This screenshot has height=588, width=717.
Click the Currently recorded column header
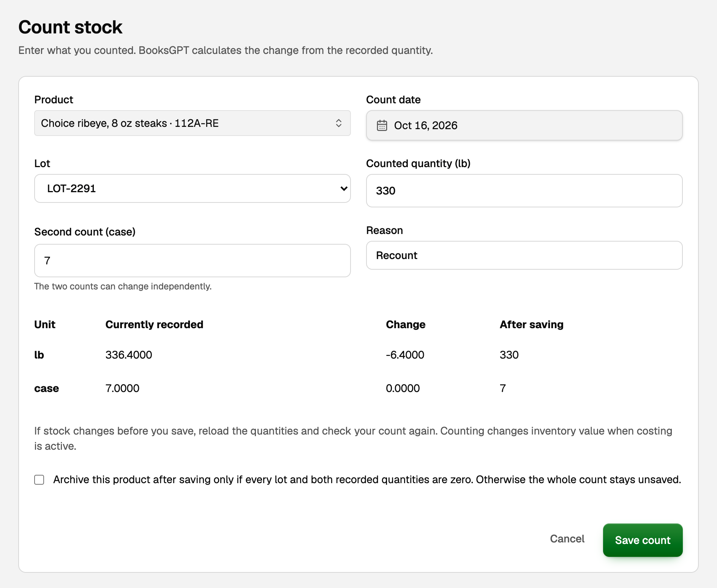click(154, 324)
